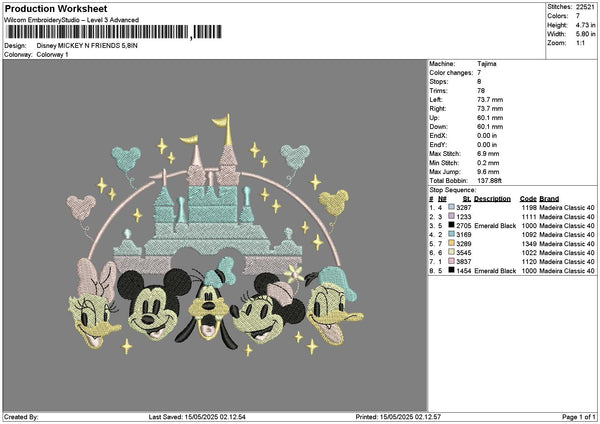Select the Wilcom EmbroideryStudio Level 3 Advanced text
Viewport: 600px width, 424px height.
(72, 20)
